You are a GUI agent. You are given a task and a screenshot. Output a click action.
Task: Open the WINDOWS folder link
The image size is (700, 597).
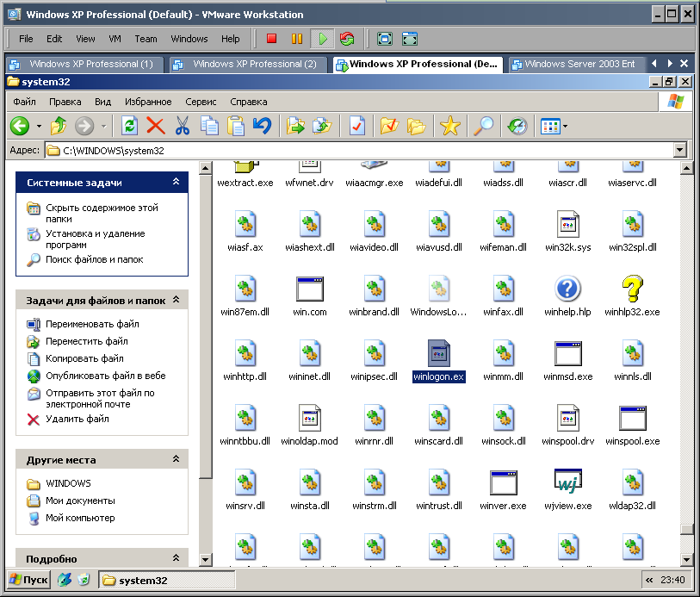click(68, 483)
